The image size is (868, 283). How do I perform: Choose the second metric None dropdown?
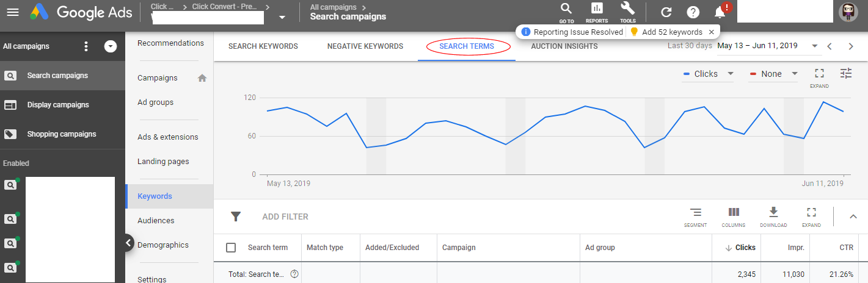pyautogui.click(x=773, y=74)
